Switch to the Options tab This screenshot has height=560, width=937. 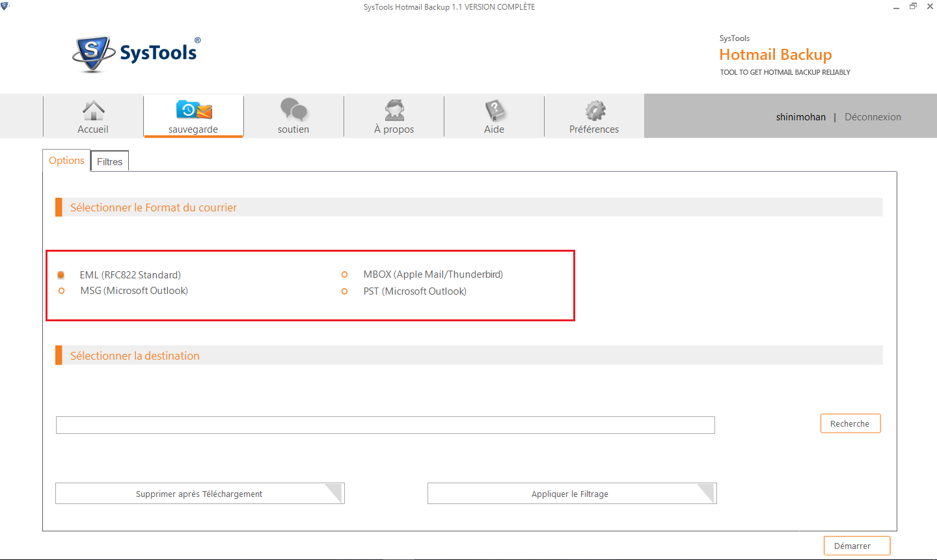tap(66, 161)
